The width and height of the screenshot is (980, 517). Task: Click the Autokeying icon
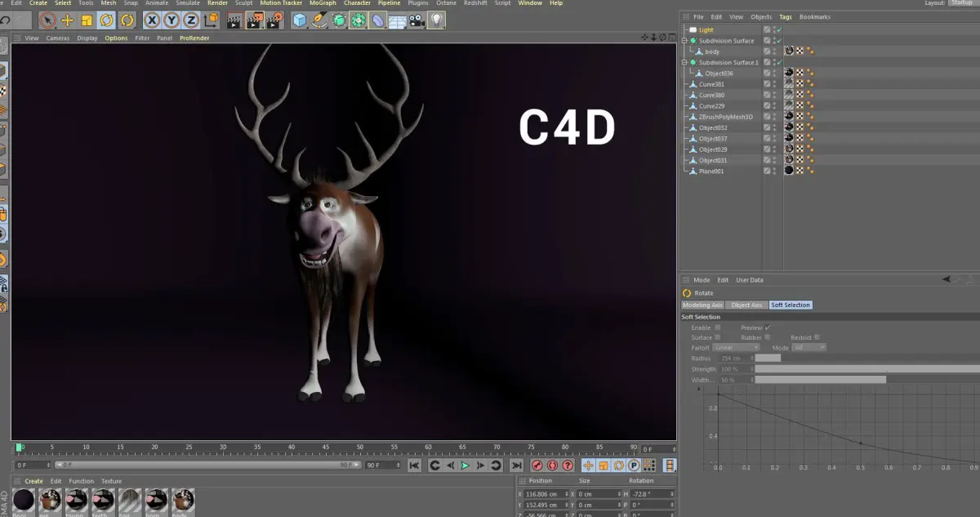coord(552,466)
